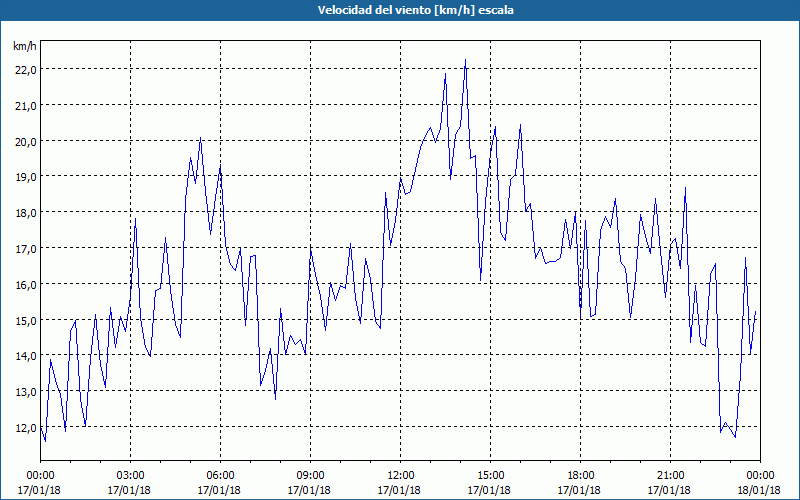The width and height of the screenshot is (800, 500).
Task: Click the 19,0 y-axis label
Action: [26, 177]
